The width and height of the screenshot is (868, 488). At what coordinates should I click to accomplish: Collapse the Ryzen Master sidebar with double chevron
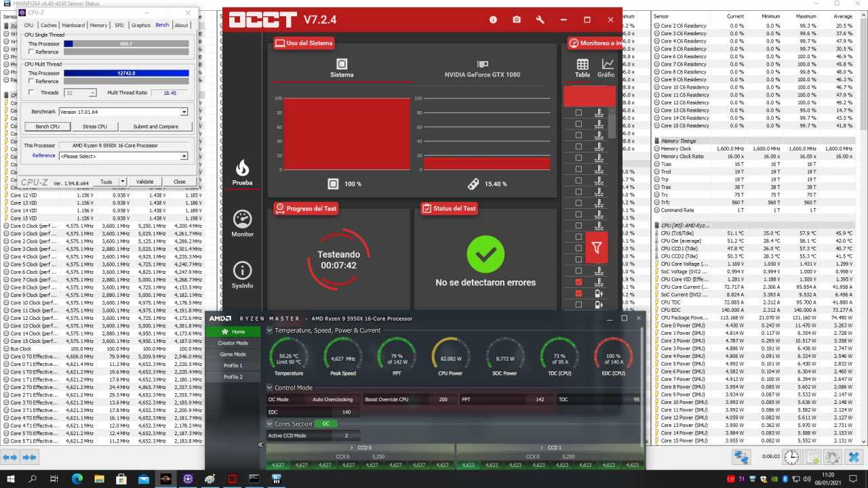tap(260, 445)
